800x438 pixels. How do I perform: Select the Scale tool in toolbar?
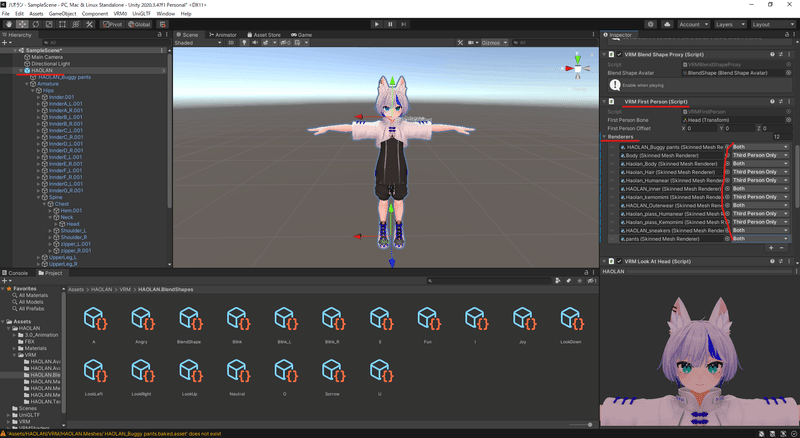point(49,24)
